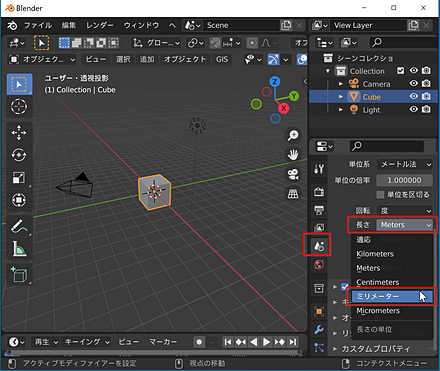440x371 pixels.
Task: Click the Blender logo menu icon
Action: click(12, 25)
